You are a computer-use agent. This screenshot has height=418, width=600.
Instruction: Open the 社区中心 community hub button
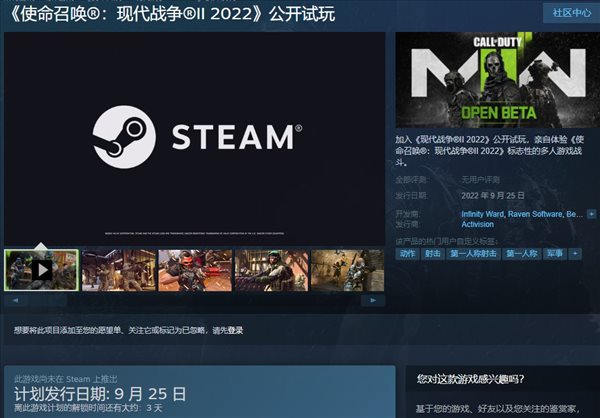tap(572, 13)
